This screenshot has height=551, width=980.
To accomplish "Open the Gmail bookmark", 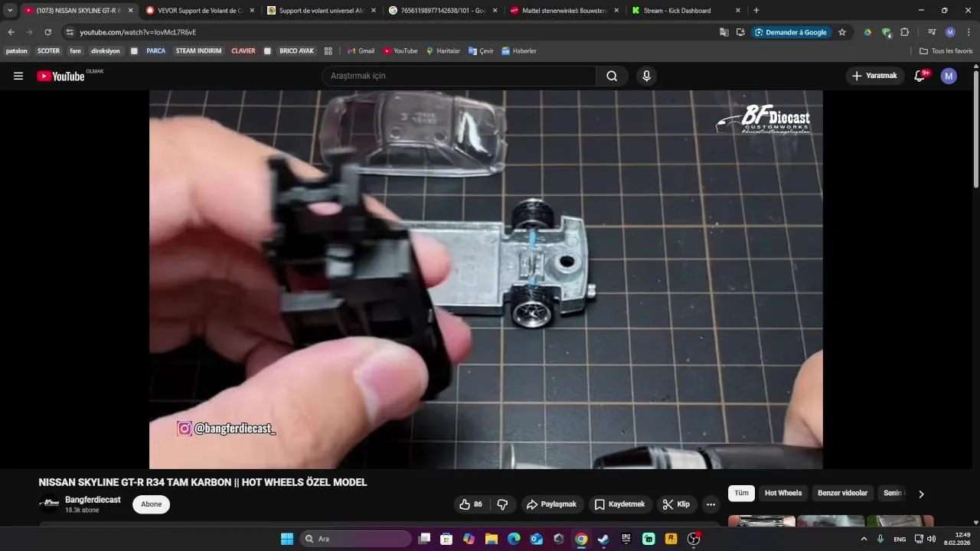I will coord(361,51).
